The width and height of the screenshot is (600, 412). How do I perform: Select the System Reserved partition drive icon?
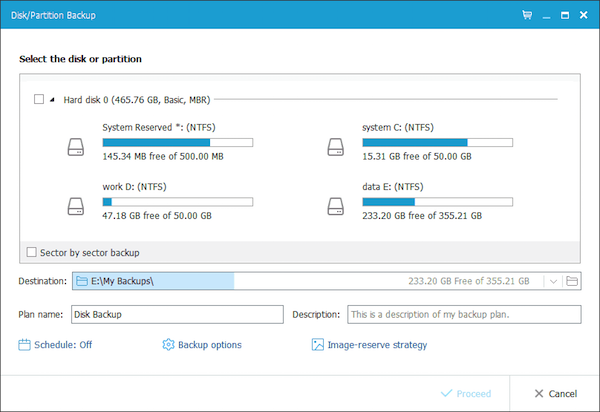coord(76,147)
